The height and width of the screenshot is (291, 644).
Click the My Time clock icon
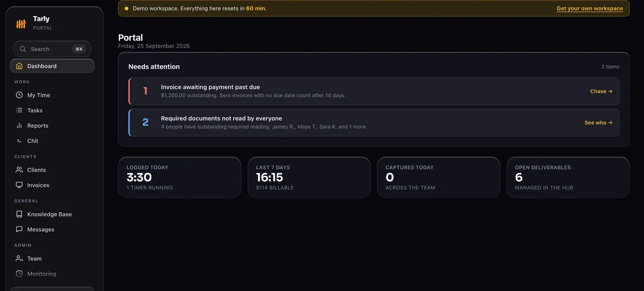pyautogui.click(x=19, y=95)
